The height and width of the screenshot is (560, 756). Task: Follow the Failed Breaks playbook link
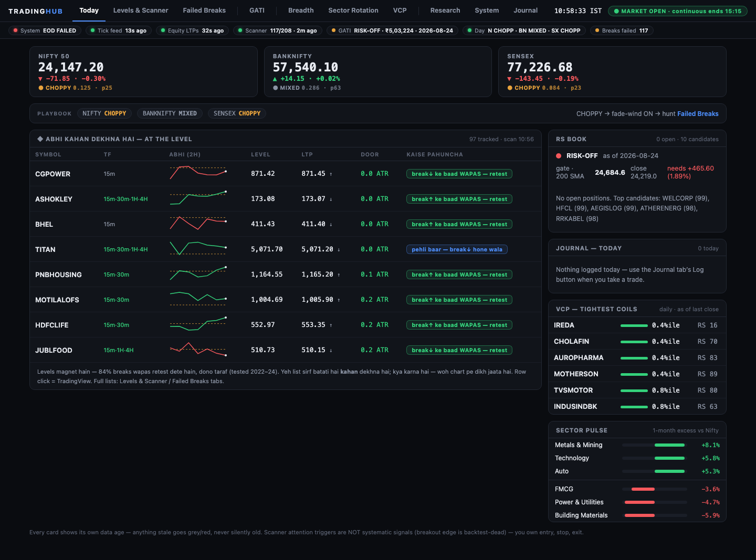coord(698,113)
